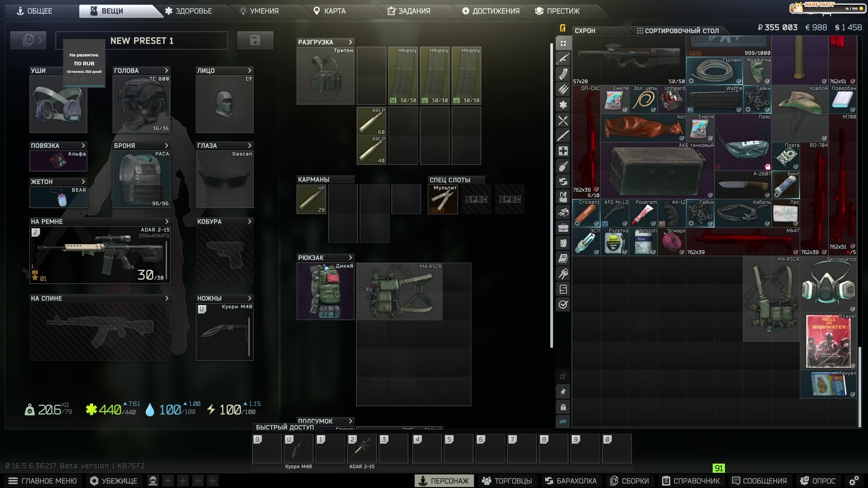Click the save preset floppy icon
Image resolution: width=868 pixels, height=488 pixels.
[255, 40]
